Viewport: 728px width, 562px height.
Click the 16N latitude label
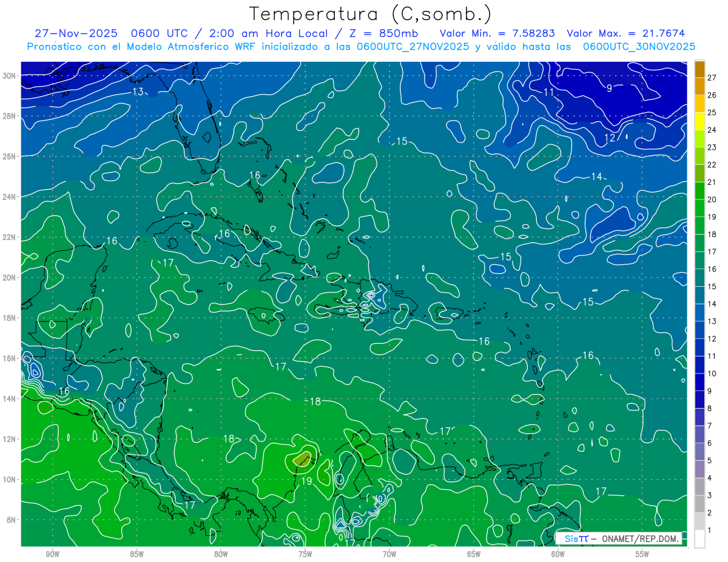(x=10, y=358)
